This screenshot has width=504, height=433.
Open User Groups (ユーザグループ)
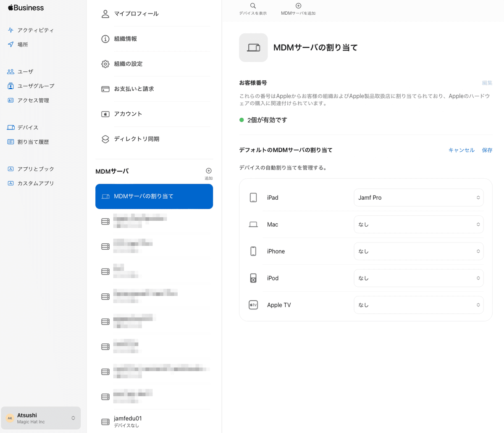pyautogui.click(x=31, y=86)
